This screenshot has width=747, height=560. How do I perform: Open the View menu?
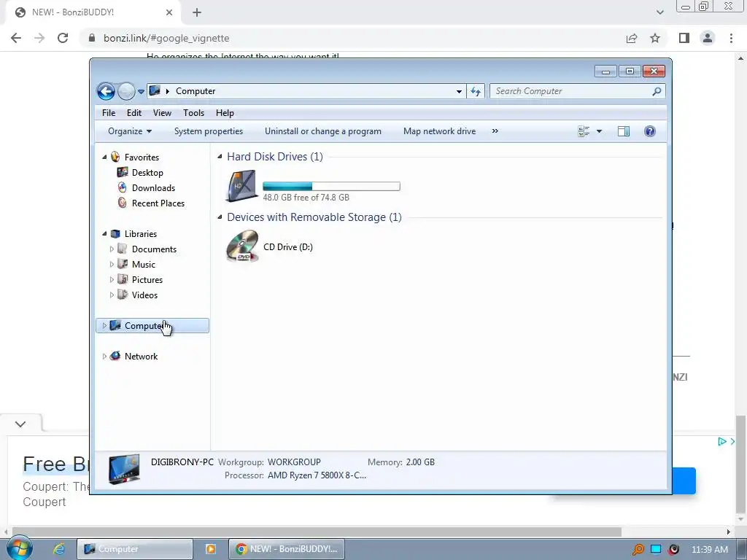coord(162,113)
